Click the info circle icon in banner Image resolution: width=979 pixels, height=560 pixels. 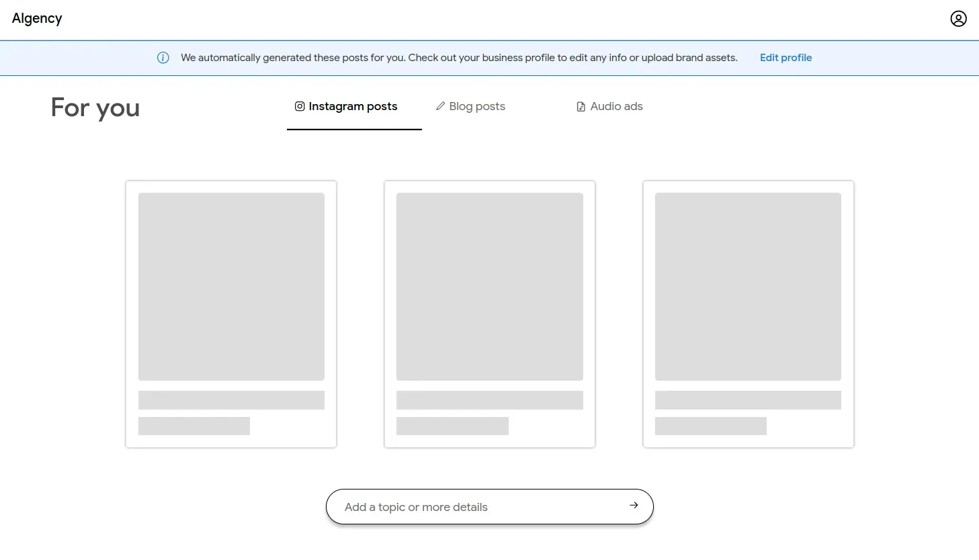[x=163, y=58]
